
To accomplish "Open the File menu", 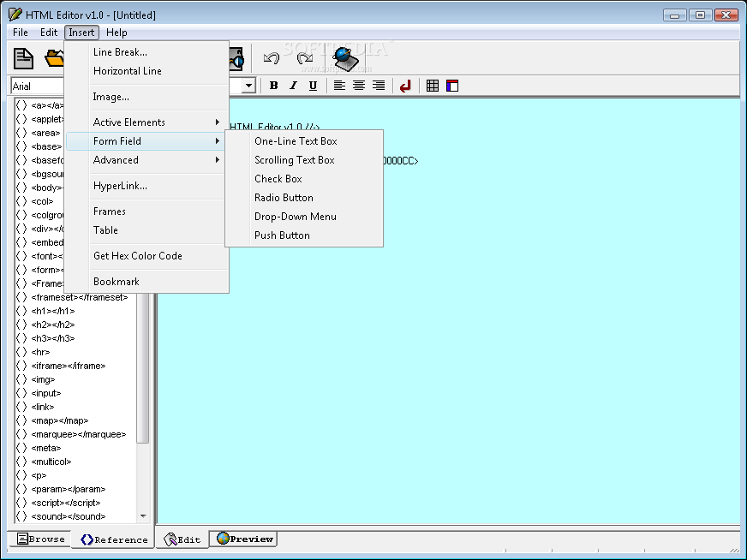I will pyautogui.click(x=21, y=33).
